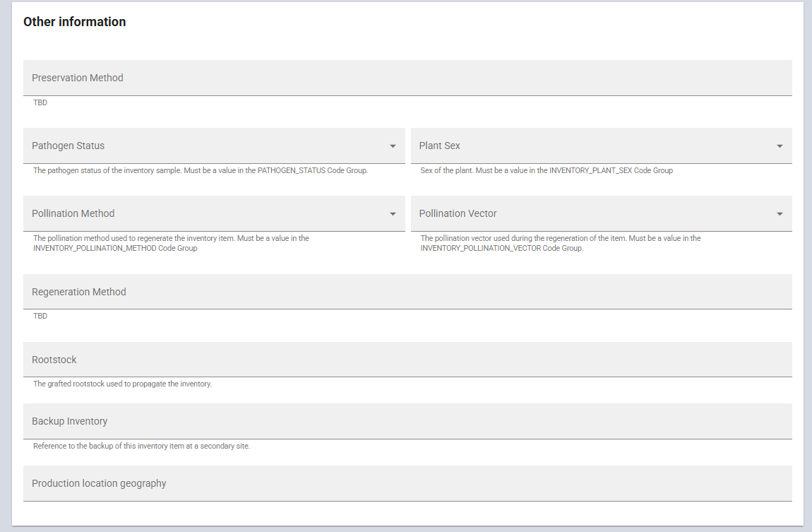812x532 pixels.
Task: Click the grafted rootstock description text
Action: [x=122, y=384]
